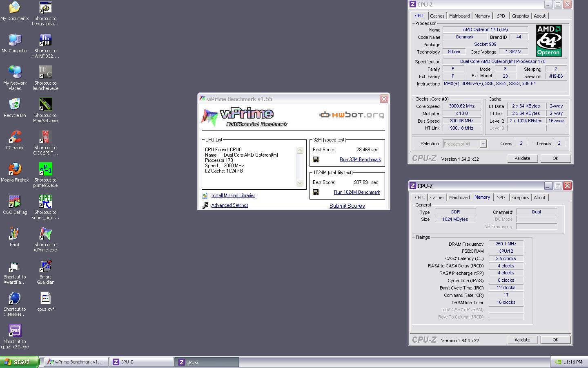Click Validate in top CPU-Z window

pyautogui.click(x=522, y=158)
